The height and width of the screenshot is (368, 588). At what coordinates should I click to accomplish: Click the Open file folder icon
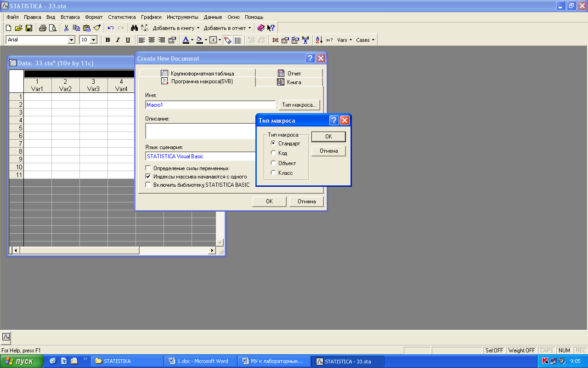click(18, 28)
